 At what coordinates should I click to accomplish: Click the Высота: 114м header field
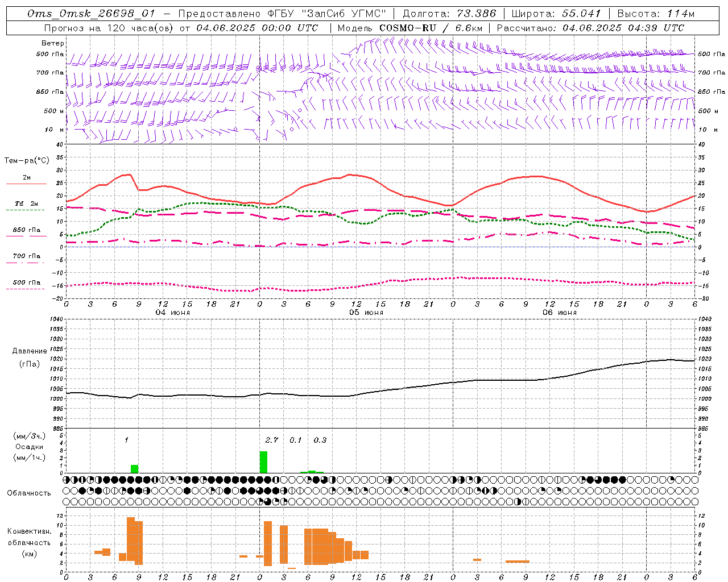(x=656, y=14)
